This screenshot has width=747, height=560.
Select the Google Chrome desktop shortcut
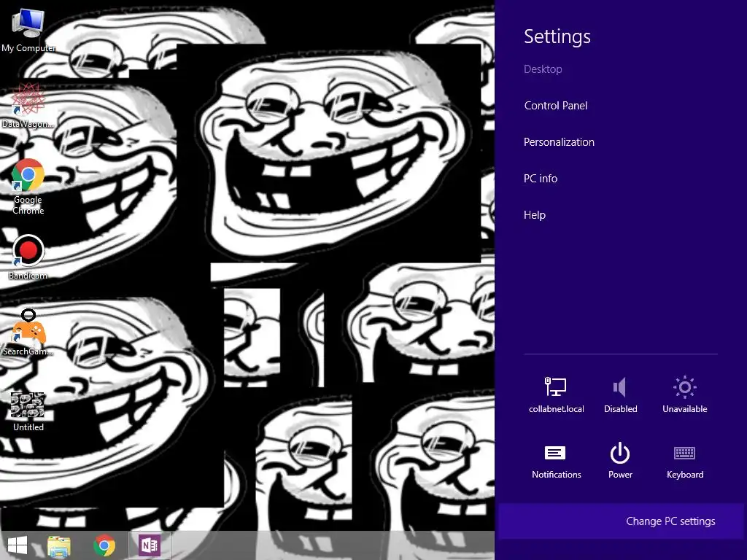coord(28,187)
